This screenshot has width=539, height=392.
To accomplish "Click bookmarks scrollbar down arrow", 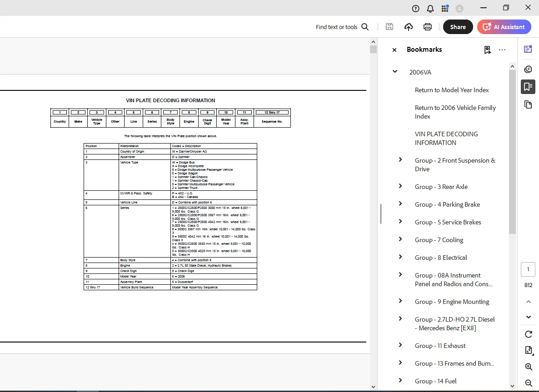I will [512, 386].
